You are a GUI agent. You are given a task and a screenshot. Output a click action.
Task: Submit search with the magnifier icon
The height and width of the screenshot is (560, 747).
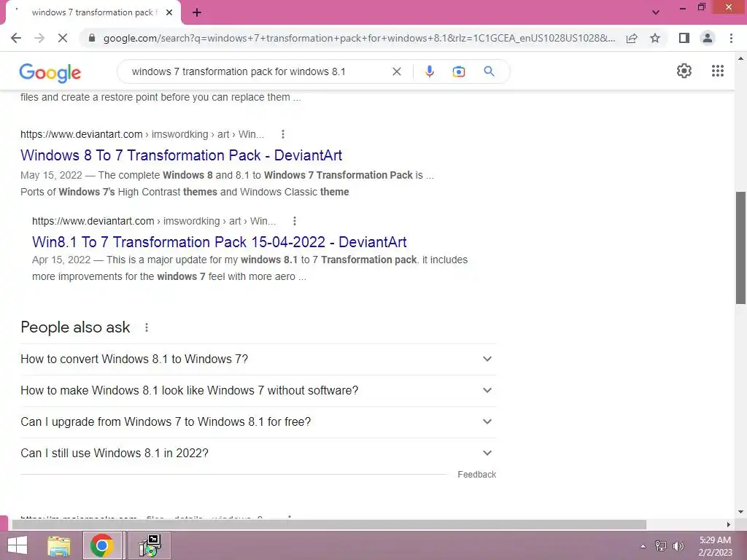489,71
